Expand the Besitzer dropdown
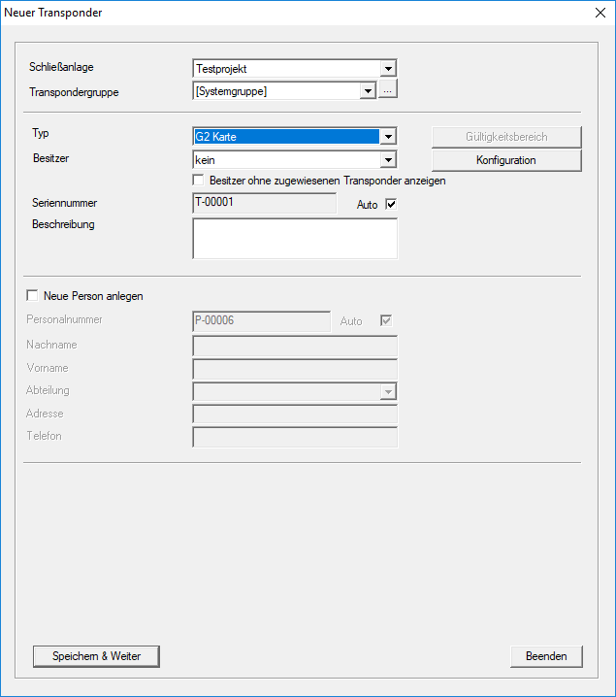Screen dimensions: 616x697 [388, 159]
